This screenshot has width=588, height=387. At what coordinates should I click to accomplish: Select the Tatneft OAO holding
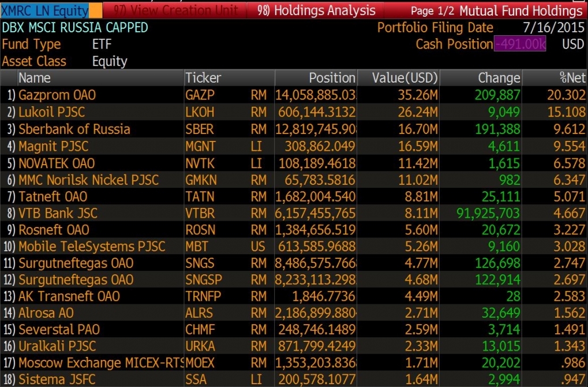(x=53, y=196)
